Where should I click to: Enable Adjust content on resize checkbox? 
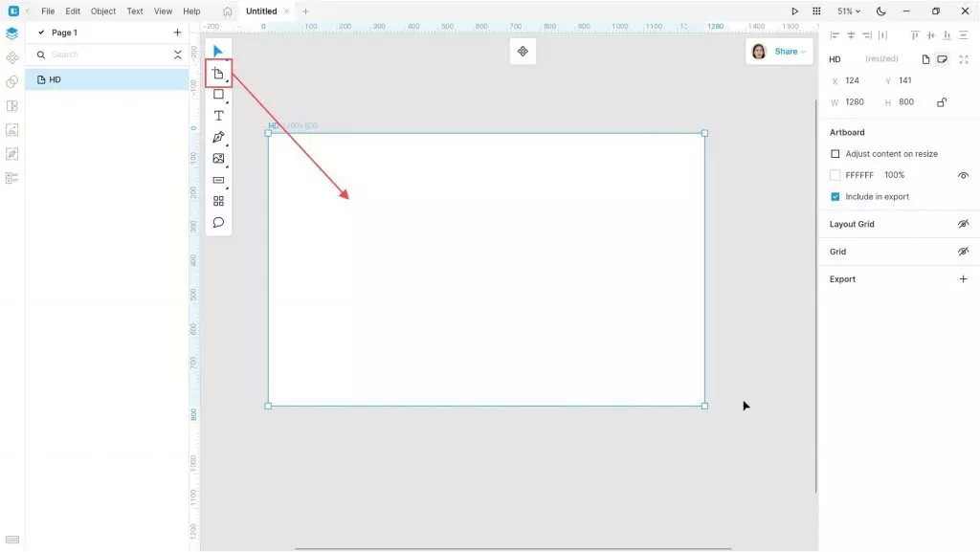pyautogui.click(x=835, y=154)
